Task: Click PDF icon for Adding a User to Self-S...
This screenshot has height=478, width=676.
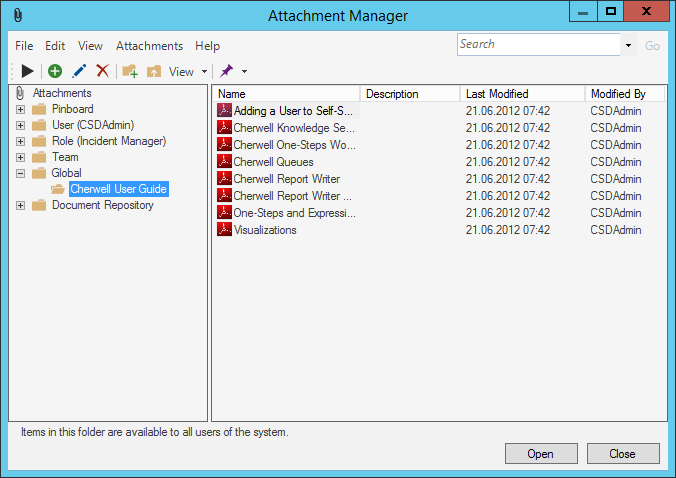Action: point(224,110)
